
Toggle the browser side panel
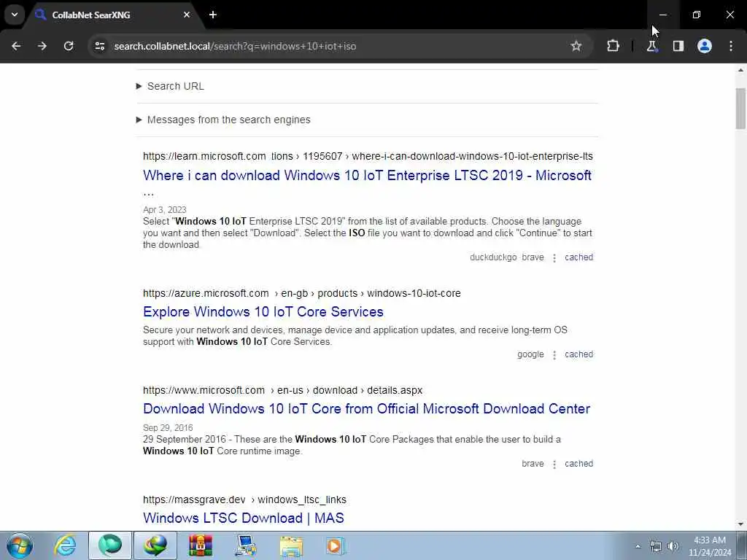click(678, 46)
